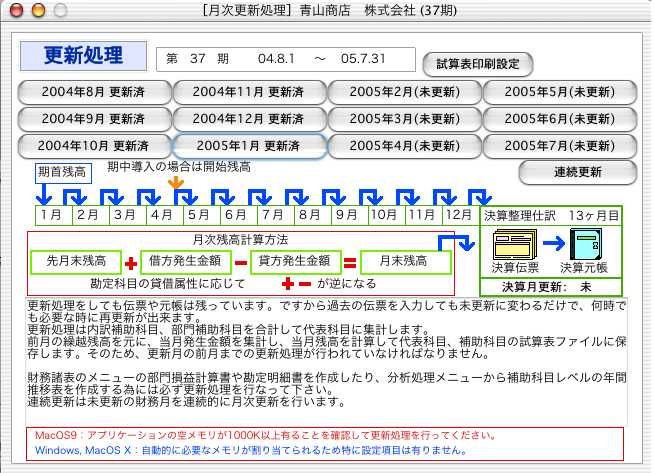Viewport: 654px width, 473px height.
Task: Click the 月末残高 green box
Action: 405,262
